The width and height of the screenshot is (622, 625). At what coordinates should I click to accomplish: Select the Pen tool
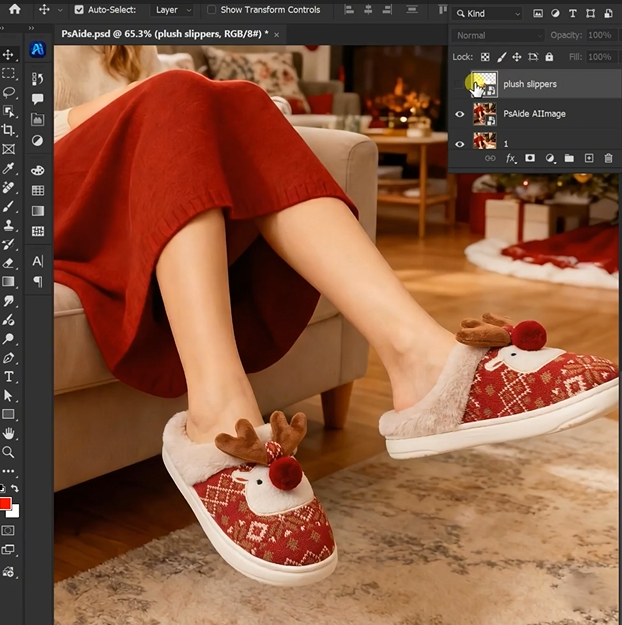[8, 339]
